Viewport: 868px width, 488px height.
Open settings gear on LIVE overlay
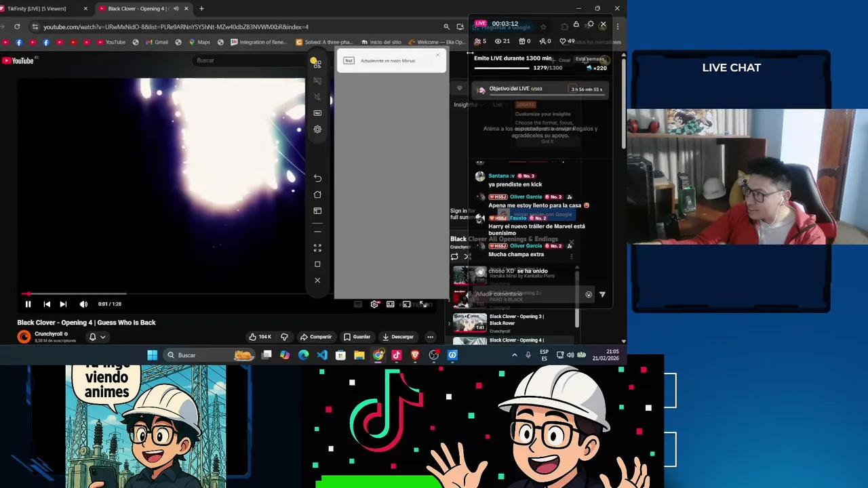click(590, 24)
